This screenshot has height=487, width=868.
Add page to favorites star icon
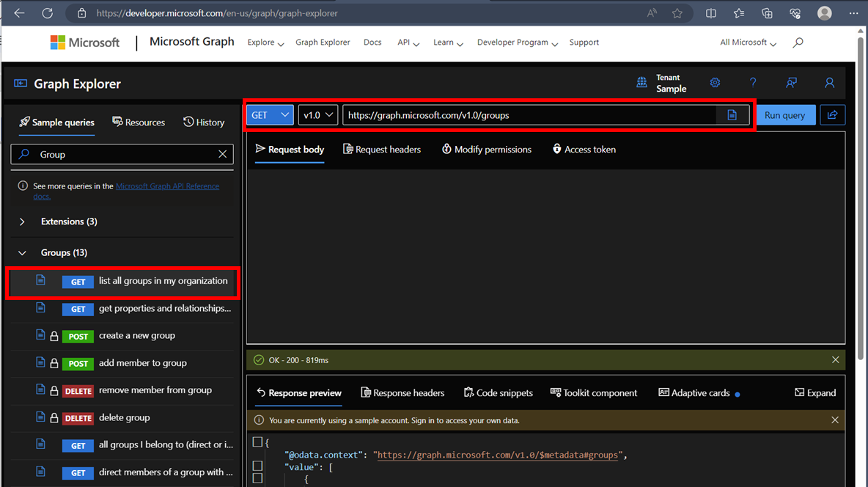pyautogui.click(x=677, y=13)
